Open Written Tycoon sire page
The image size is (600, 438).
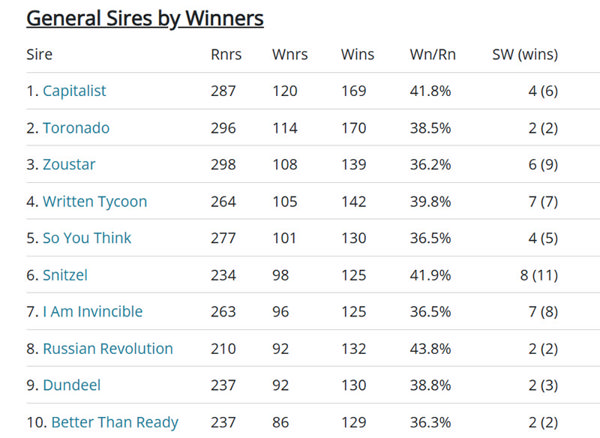tap(94, 202)
